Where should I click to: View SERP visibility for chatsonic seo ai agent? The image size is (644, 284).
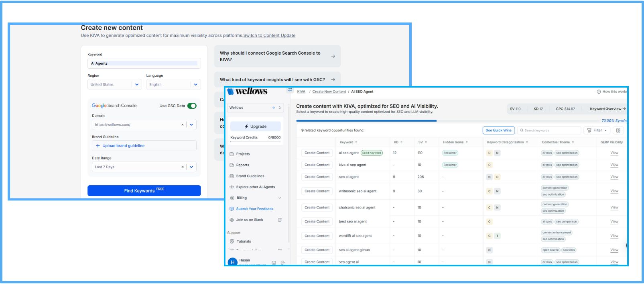click(x=614, y=207)
